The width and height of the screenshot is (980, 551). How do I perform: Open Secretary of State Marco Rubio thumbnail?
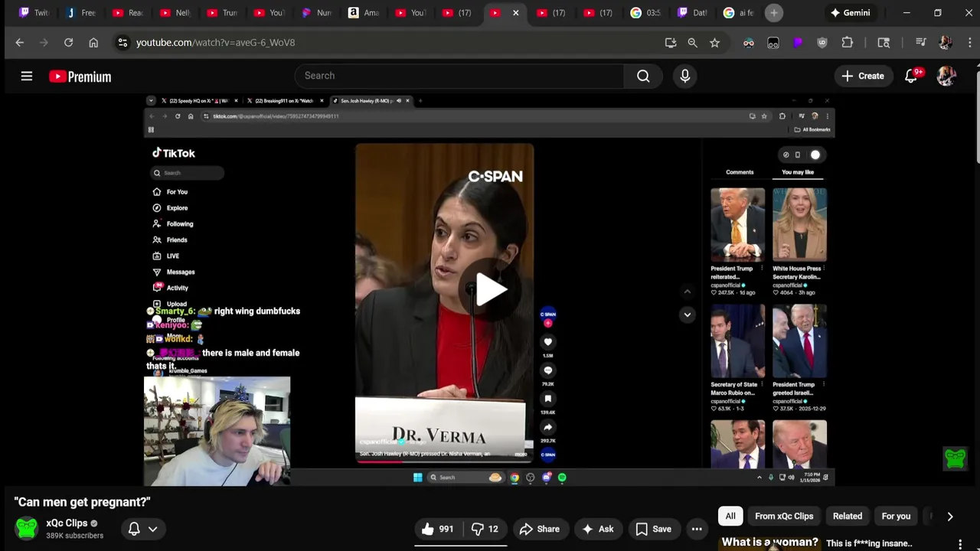(737, 341)
